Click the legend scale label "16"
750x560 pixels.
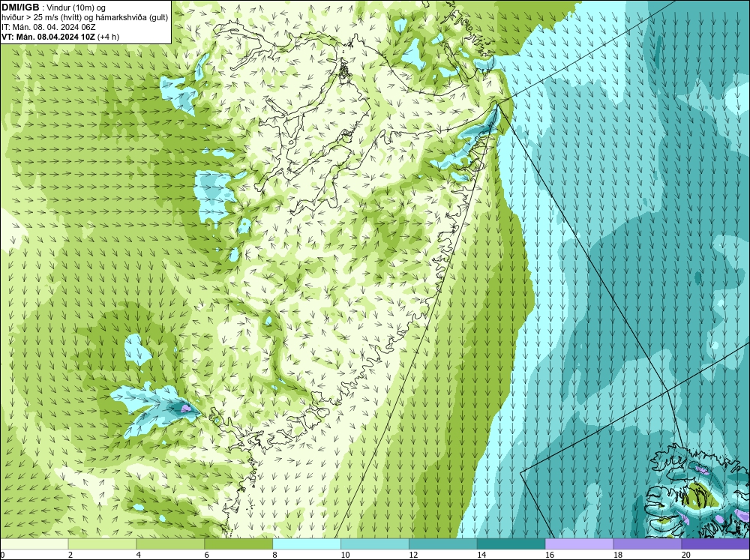pos(550,555)
